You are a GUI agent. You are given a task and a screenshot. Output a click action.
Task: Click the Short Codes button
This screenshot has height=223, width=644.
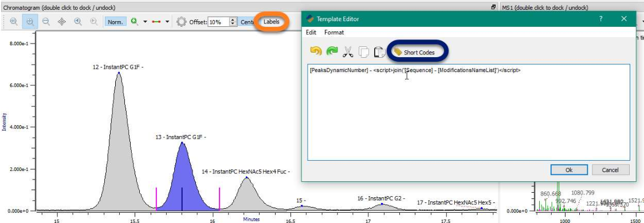tap(419, 53)
